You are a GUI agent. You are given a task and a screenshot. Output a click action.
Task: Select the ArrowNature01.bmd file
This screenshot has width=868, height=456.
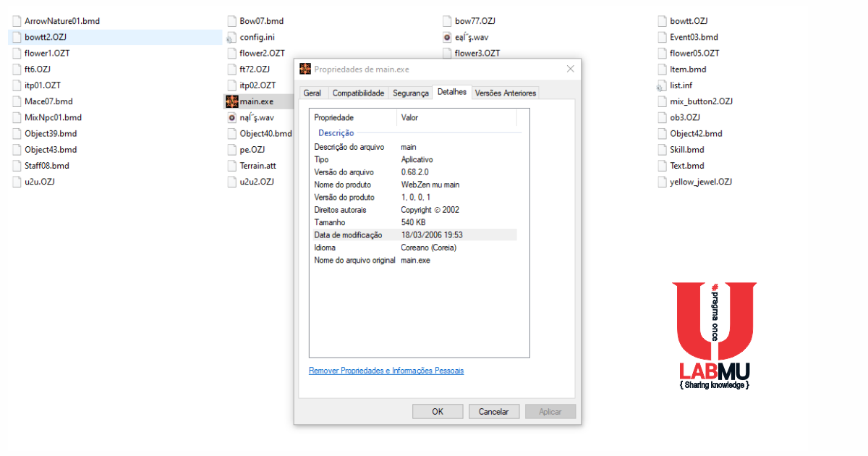[62, 20]
